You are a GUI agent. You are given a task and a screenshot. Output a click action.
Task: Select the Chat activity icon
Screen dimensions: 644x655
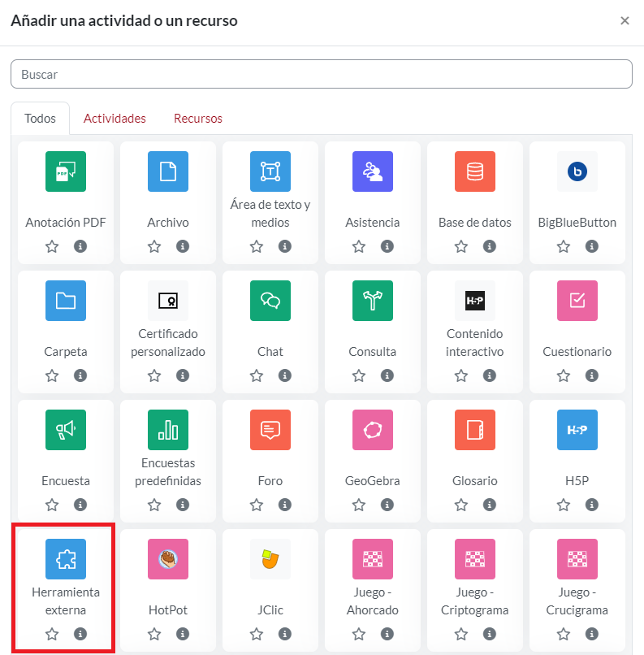270,301
